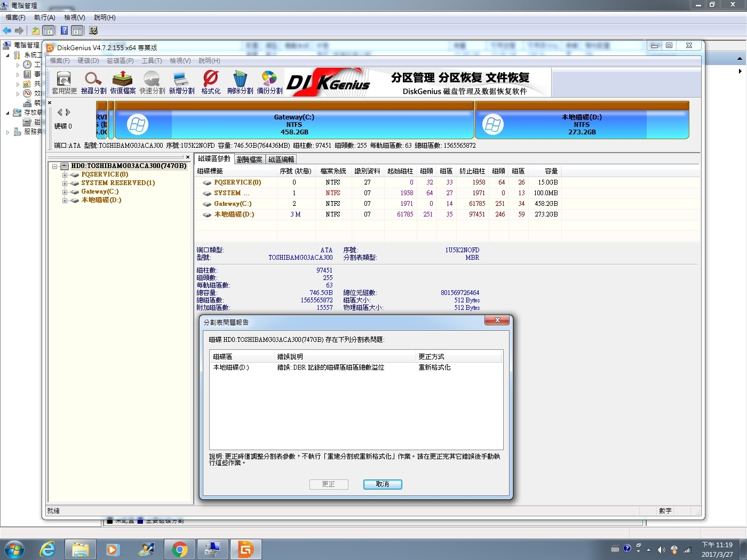
Task: Open Internet Explorer from taskbar
Action: click(47, 549)
